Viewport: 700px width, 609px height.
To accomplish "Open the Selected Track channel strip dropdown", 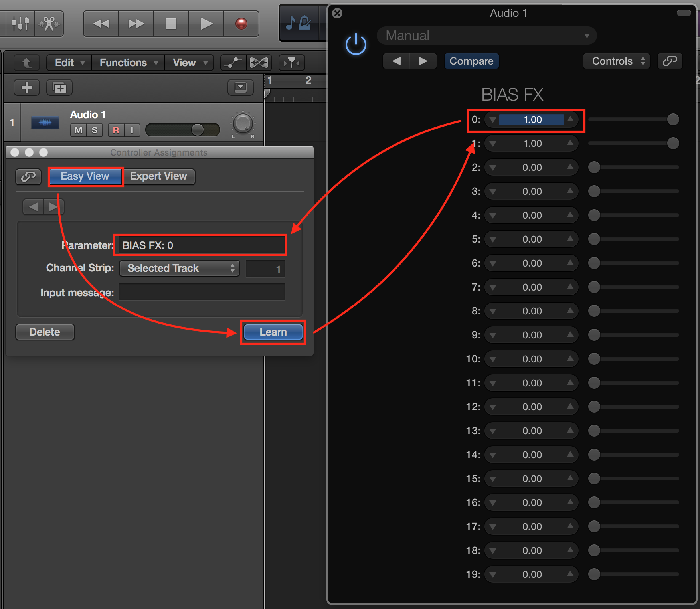I will pyautogui.click(x=180, y=268).
